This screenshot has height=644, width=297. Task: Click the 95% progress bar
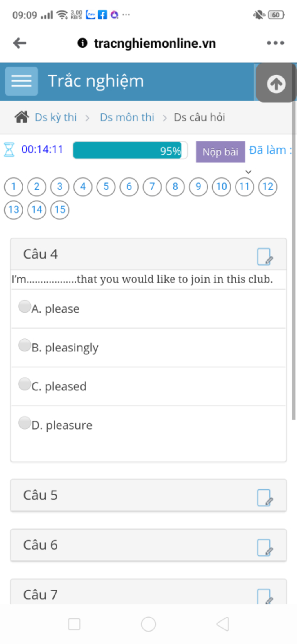coord(130,150)
